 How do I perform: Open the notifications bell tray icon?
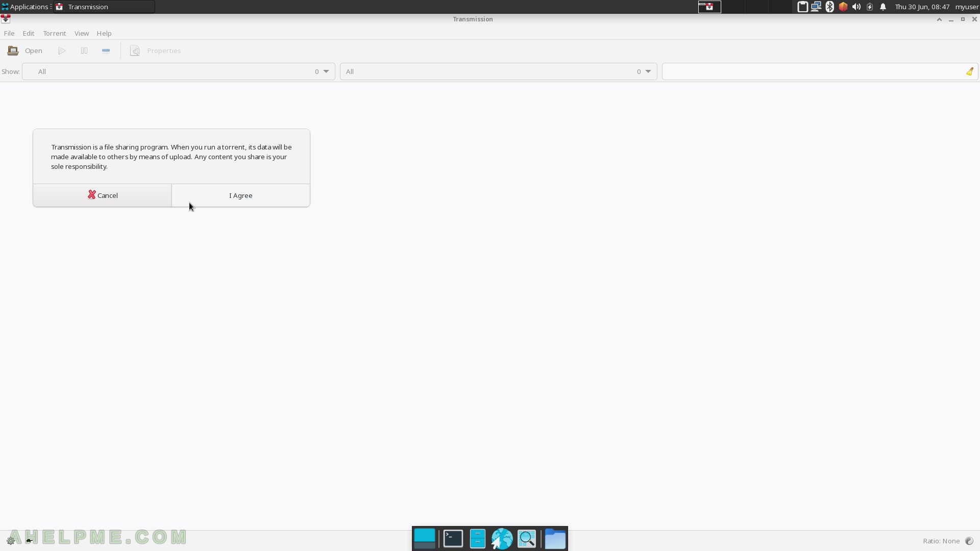883,7
